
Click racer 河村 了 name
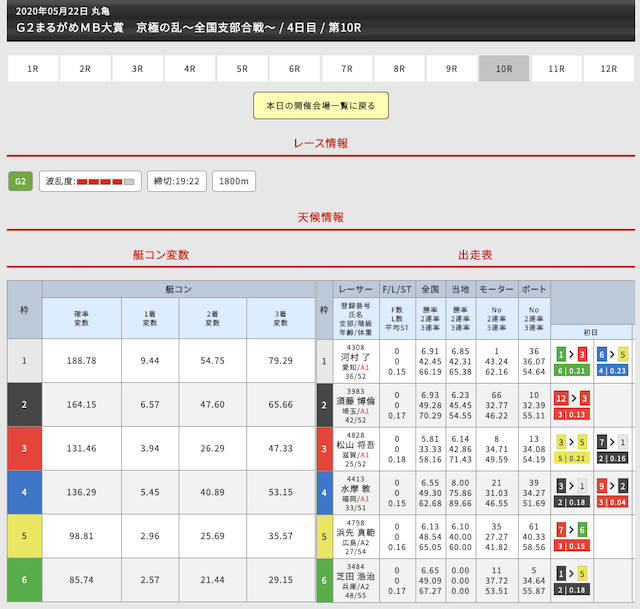[x=356, y=357]
